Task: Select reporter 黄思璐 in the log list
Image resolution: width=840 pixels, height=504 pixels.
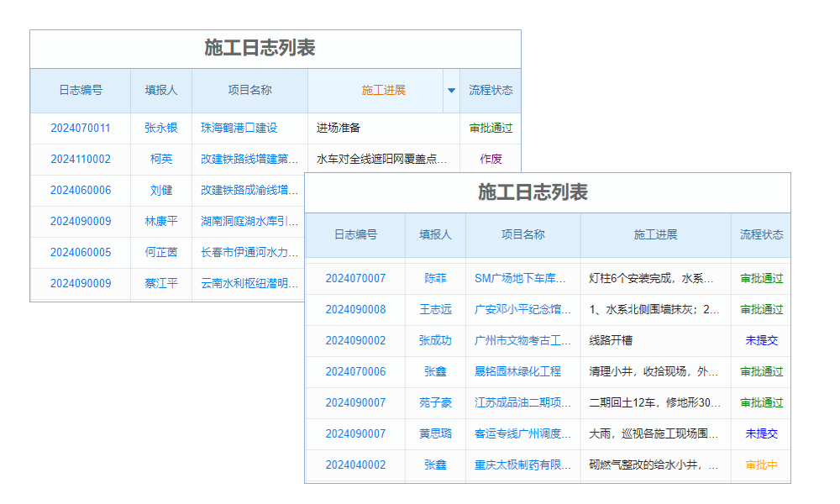Action: point(434,433)
